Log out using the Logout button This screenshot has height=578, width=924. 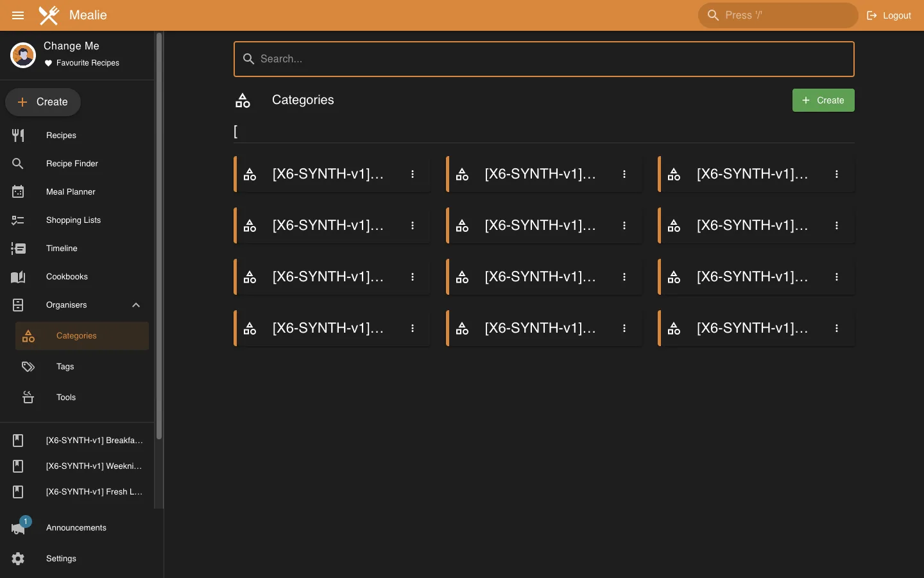(889, 15)
